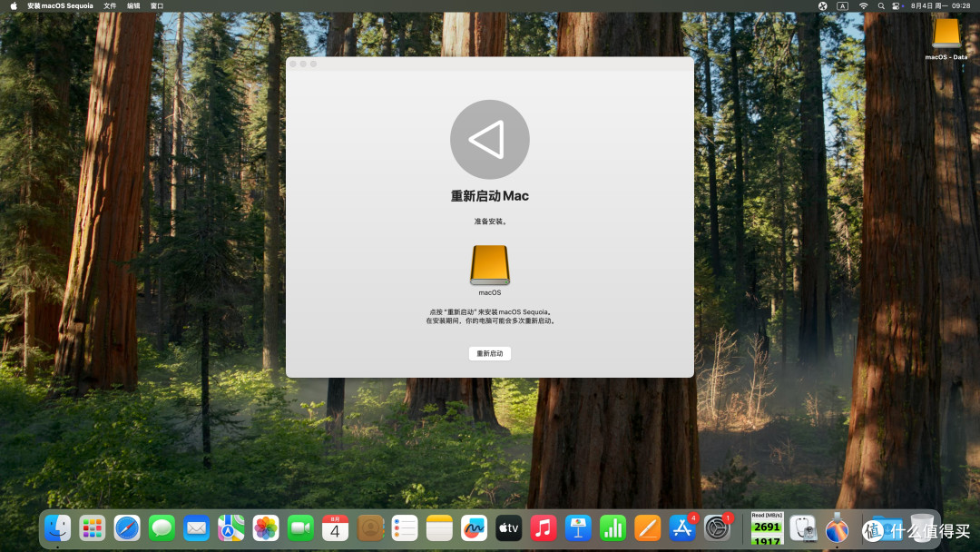The height and width of the screenshot is (552, 980).
Task: Click the 重新启动 Mac heading text
Action: coord(489,196)
